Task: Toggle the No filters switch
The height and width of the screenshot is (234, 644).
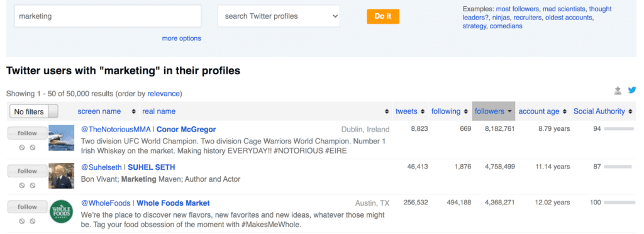Action: tap(34, 111)
